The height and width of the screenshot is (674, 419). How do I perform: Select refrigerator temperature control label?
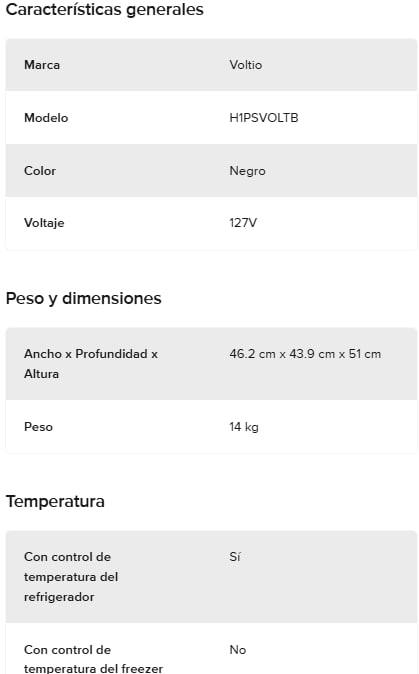[x=71, y=577]
